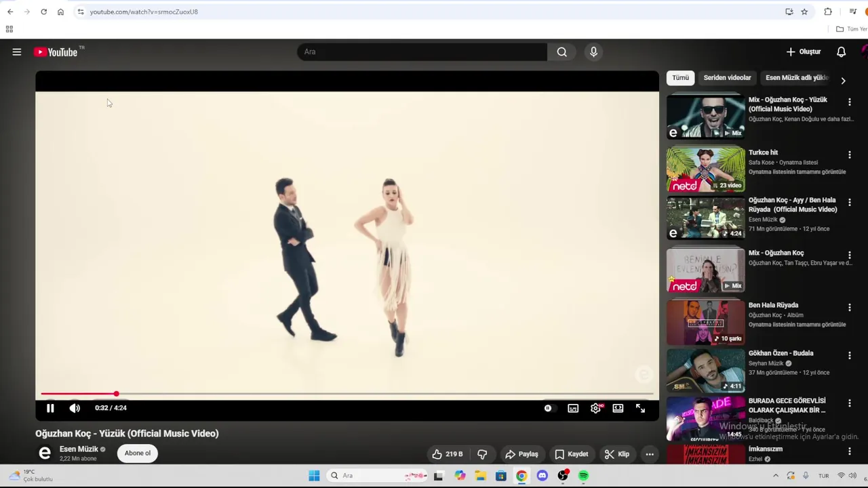Viewport: 868px width, 488px height.
Task: Create a clip with Klip
Action: point(616,454)
